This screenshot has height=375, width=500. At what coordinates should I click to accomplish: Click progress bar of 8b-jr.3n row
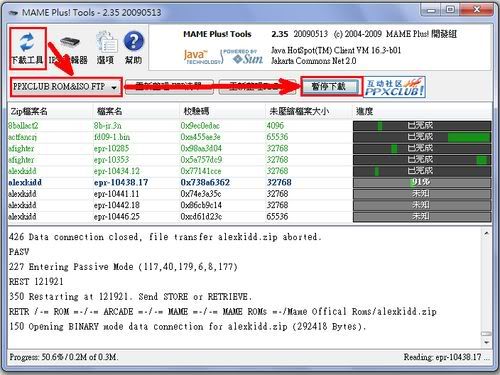422,126
